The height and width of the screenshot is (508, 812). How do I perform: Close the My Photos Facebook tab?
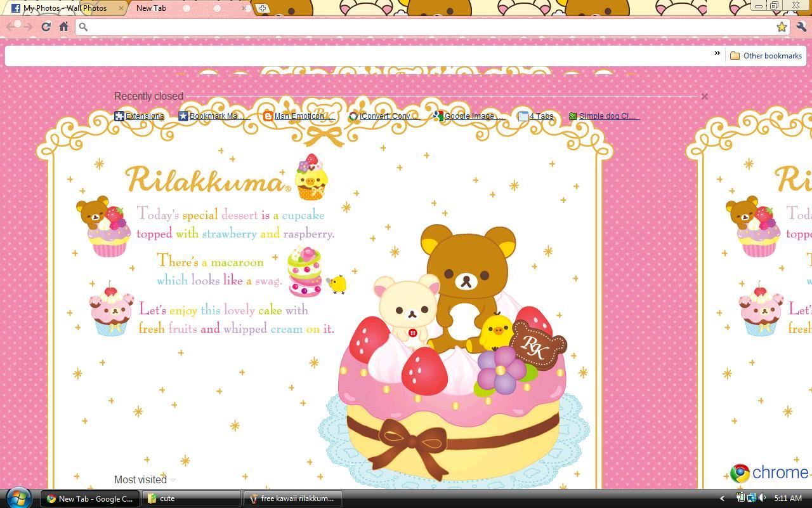click(121, 8)
